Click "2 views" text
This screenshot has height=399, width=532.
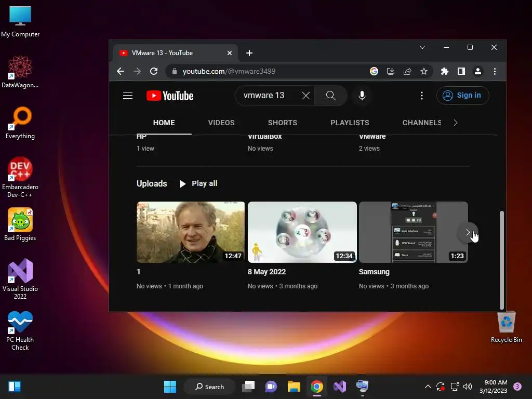[x=369, y=149]
